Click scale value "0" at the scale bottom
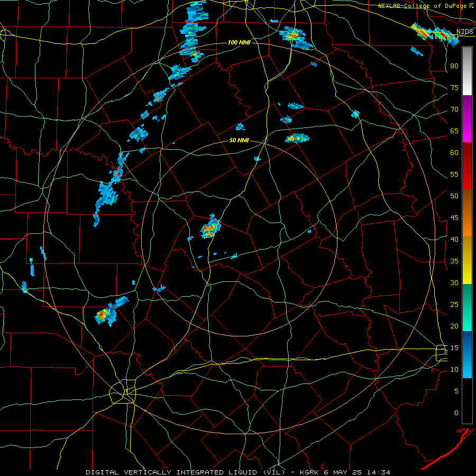The image size is (476, 476). coord(456,413)
